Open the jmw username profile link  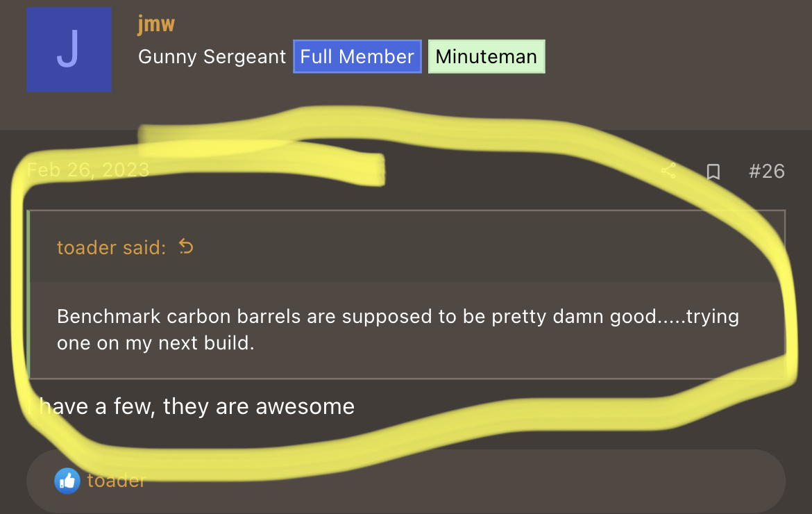[156, 24]
